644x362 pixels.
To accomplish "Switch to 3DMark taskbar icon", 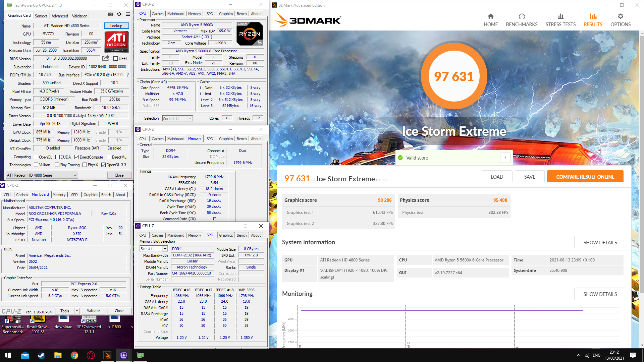I will pyautogui.click(x=107, y=355).
